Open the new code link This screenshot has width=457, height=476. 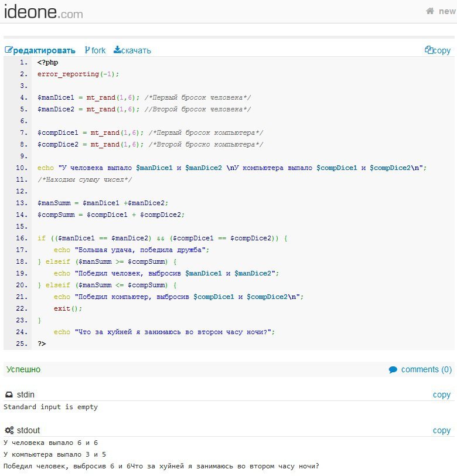447,11
